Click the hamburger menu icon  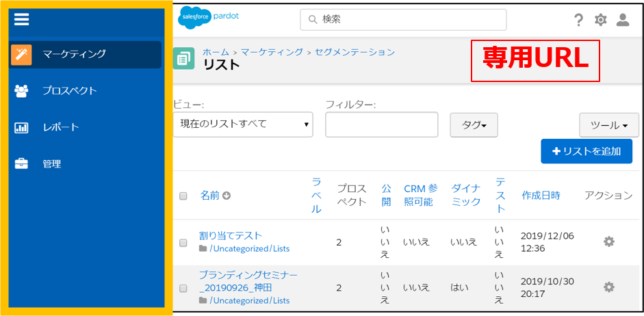pos(22,20)
